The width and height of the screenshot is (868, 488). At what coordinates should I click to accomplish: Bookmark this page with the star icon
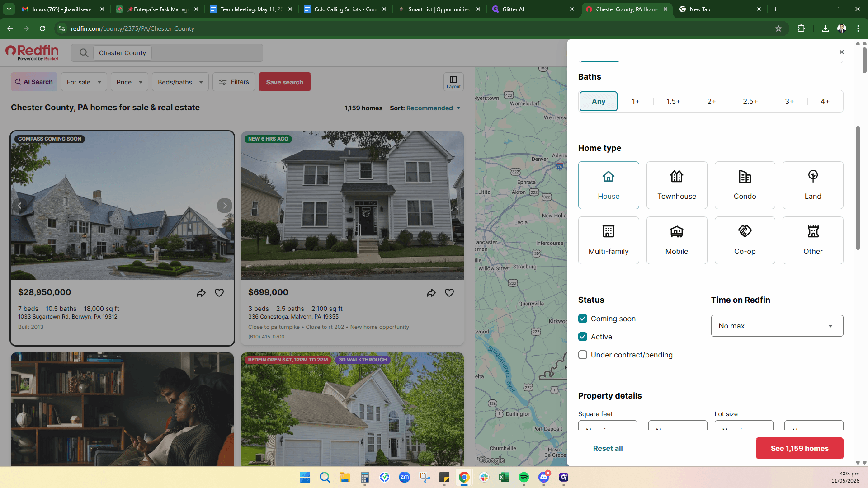click(x=778, y=28)
